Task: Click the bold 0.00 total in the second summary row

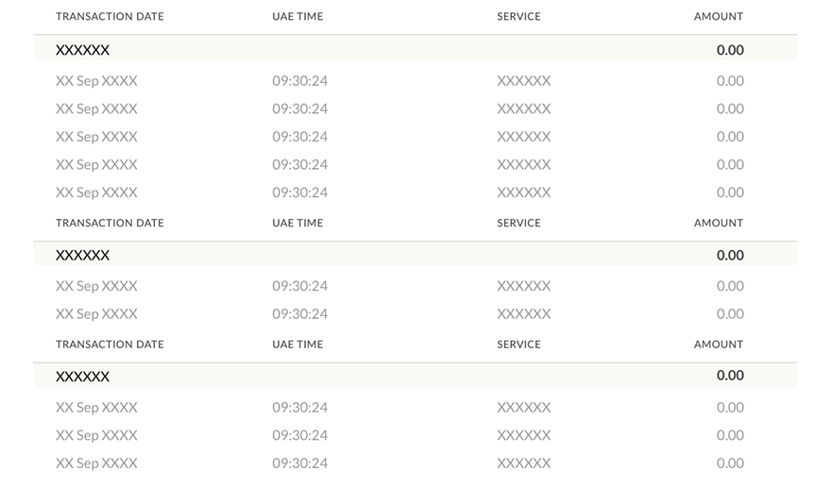Action: click(730, 255)
